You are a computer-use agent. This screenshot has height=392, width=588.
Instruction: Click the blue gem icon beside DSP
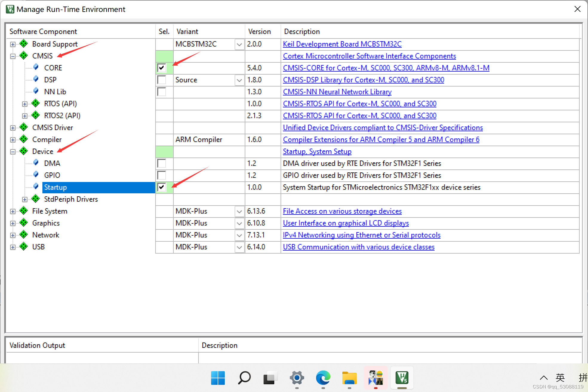(x=36, y=79)
